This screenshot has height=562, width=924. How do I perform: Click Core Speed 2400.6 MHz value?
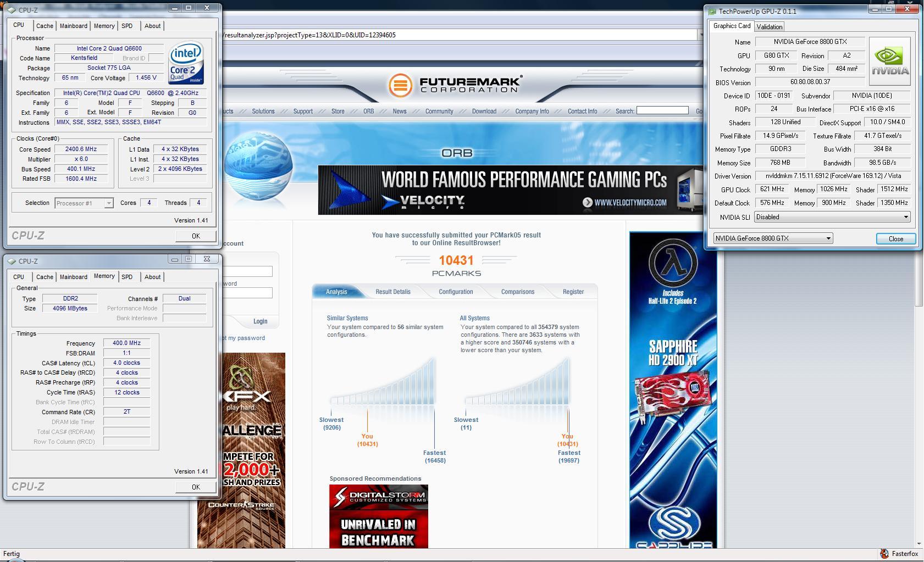[x=81, y=149]
